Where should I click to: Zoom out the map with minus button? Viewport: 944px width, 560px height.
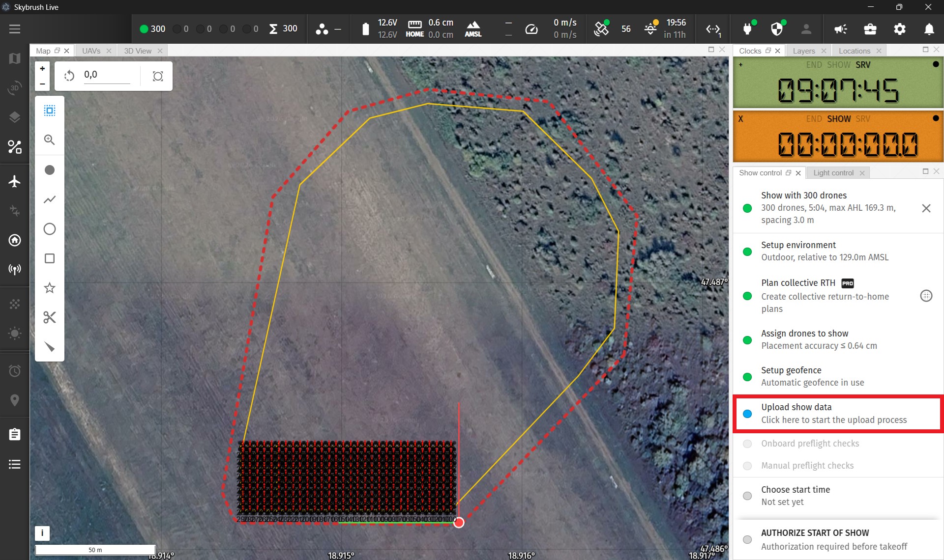(42, 84)
